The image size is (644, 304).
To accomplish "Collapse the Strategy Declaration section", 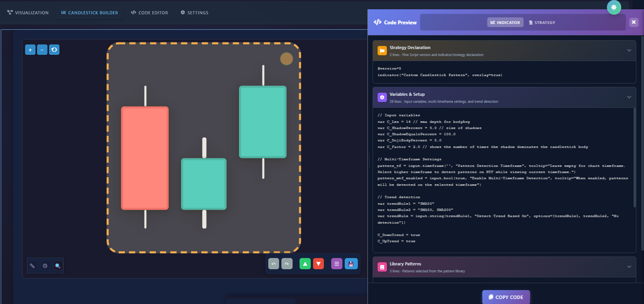I will [x=629, y=51].
